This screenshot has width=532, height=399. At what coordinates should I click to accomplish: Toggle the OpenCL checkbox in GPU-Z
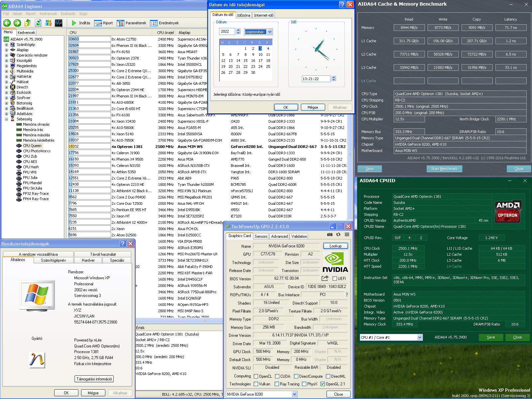click(x=256, y=376)
